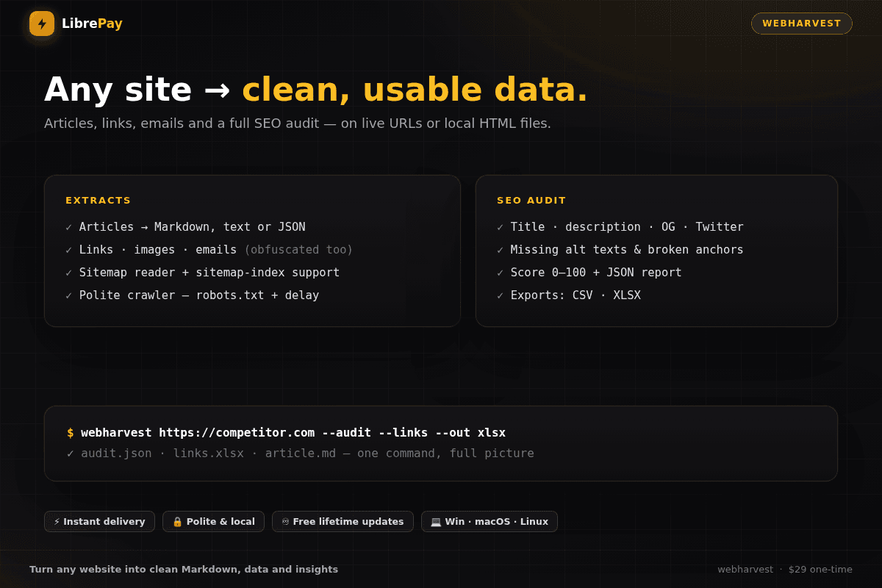The image size is (882, 588).
Task: Click 'Title · description · OG · Twitter' text
Action: click(x=627, y=227)
